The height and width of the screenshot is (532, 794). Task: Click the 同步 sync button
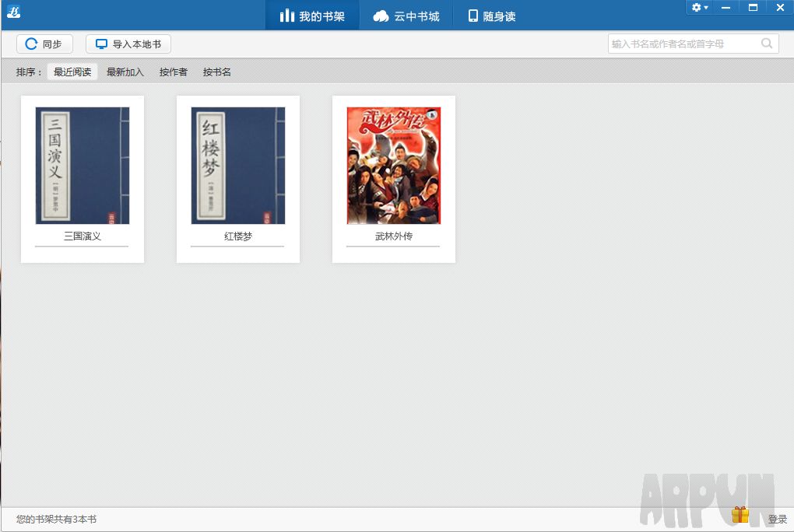44,44
